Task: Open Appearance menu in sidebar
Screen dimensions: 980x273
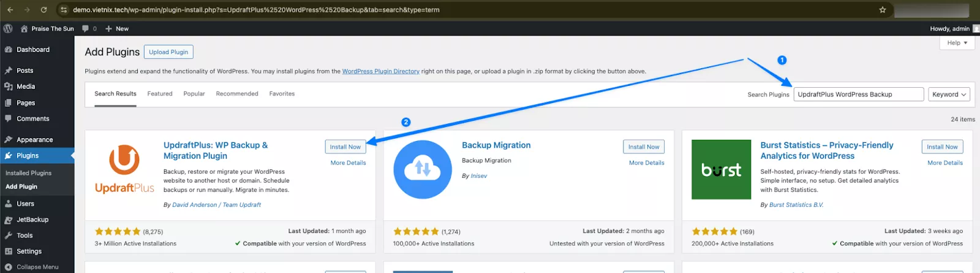Action: click(x=35, y=140)
